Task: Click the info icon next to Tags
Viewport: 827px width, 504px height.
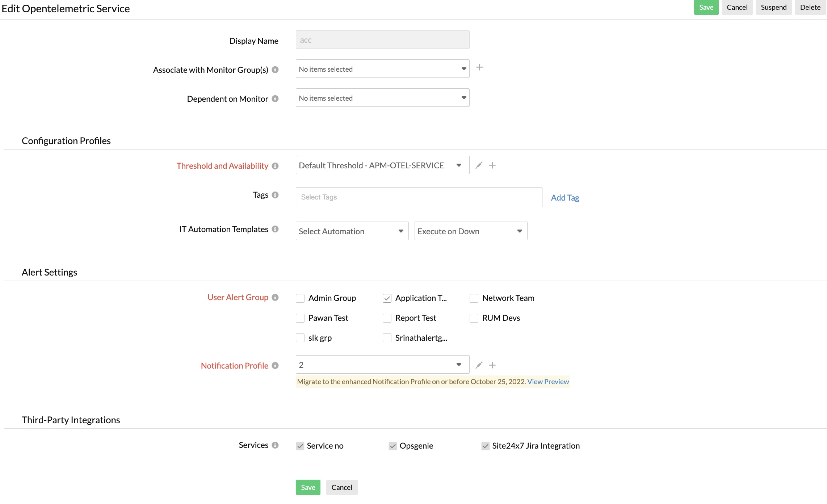Action: point(275,195)
